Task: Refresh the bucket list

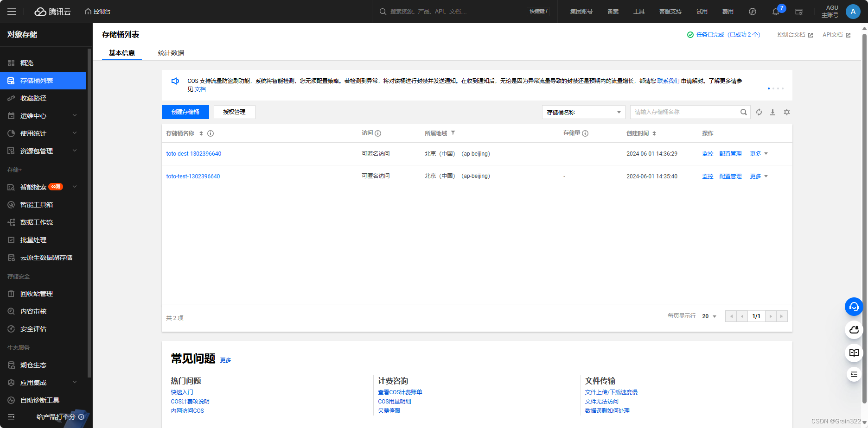Action: coord(759,112)
